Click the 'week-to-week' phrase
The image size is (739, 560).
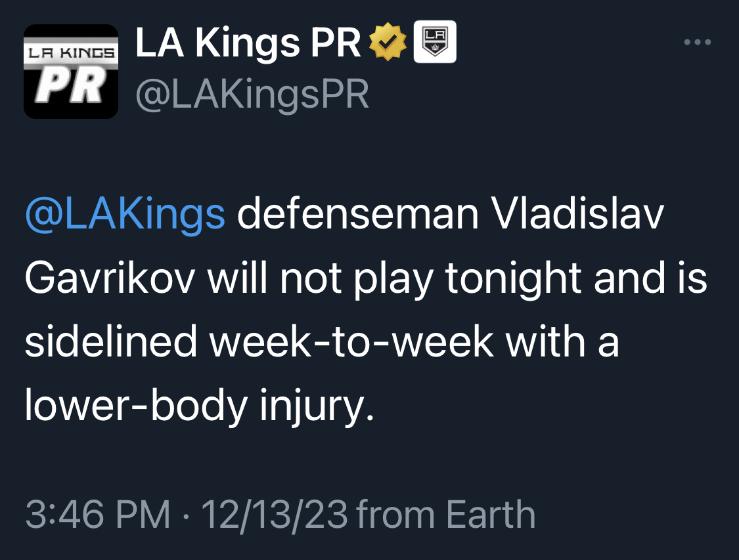[351, 342]
